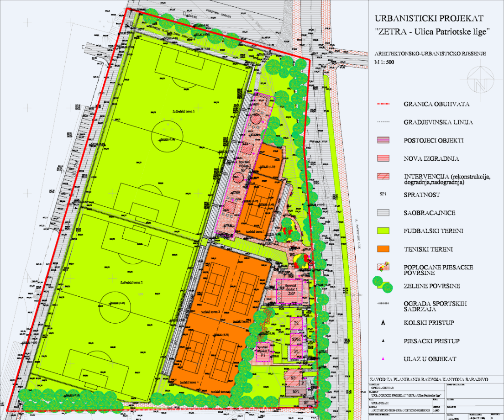Click the grey Saobracajnice legend swatch
The width and height of the screenshot is (504, 420).
pyautogui.click(x=383, y=213)
